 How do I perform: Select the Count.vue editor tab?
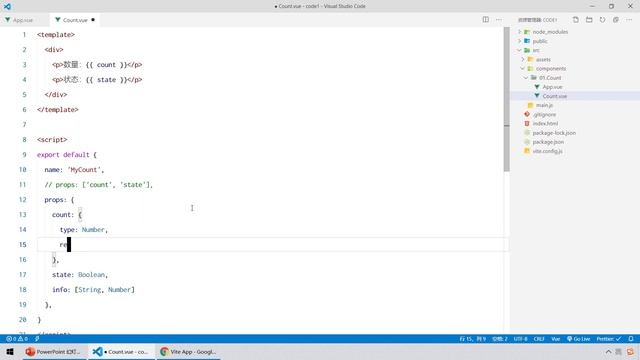75,20
